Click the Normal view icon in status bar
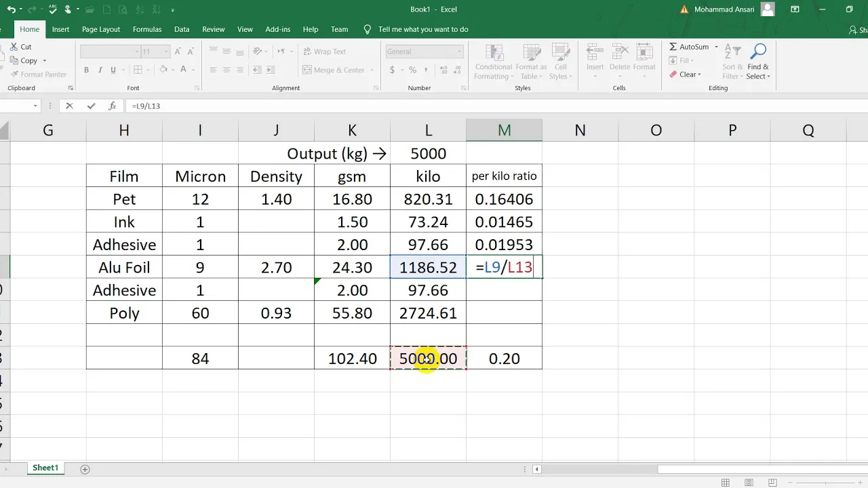Viewport: 868px width, 488px height. tap(725, 483)
